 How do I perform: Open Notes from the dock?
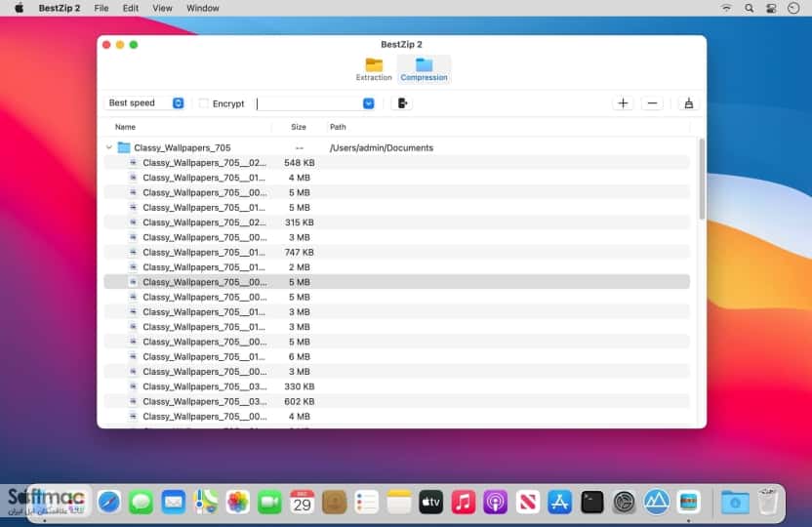click(x=399, y=502)
